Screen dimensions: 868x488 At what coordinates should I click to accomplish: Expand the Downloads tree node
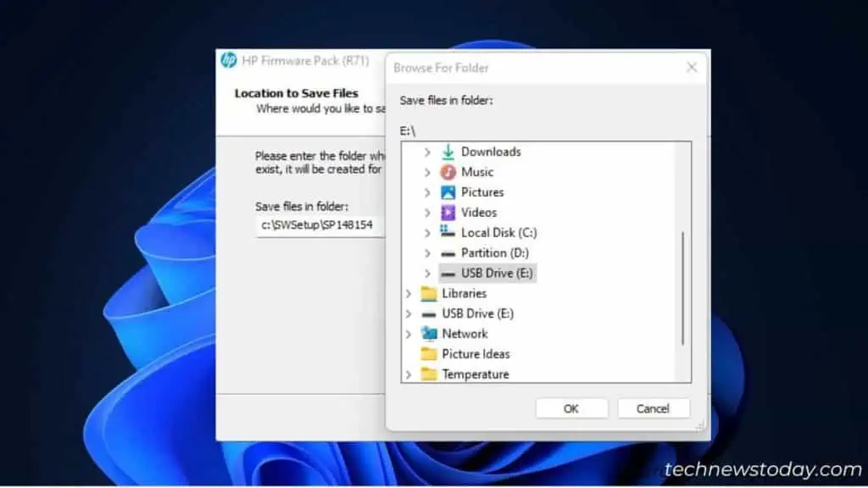tap(428, 152)
